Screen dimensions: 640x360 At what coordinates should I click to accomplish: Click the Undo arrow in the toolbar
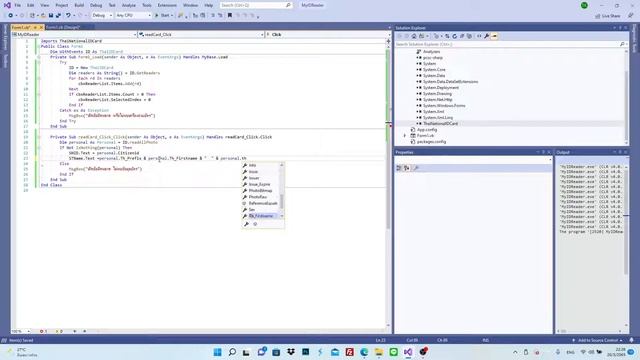68,16
